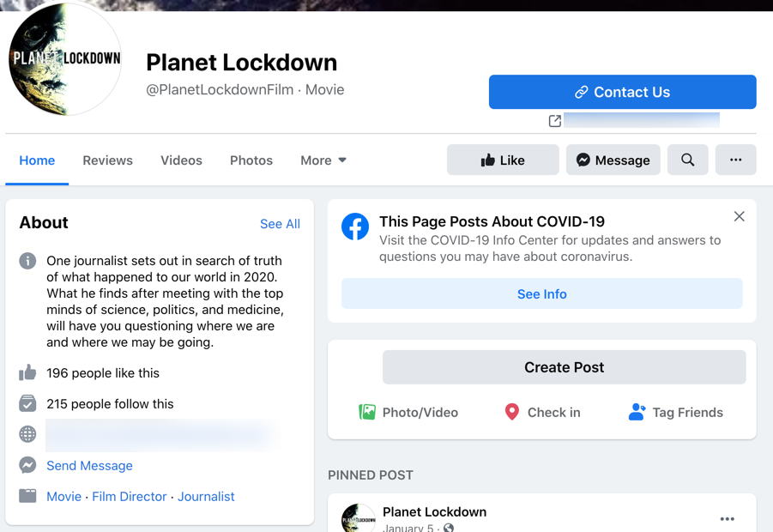
Task: Click the Planet Lockdown profile picture
Action: click(65, 59)
